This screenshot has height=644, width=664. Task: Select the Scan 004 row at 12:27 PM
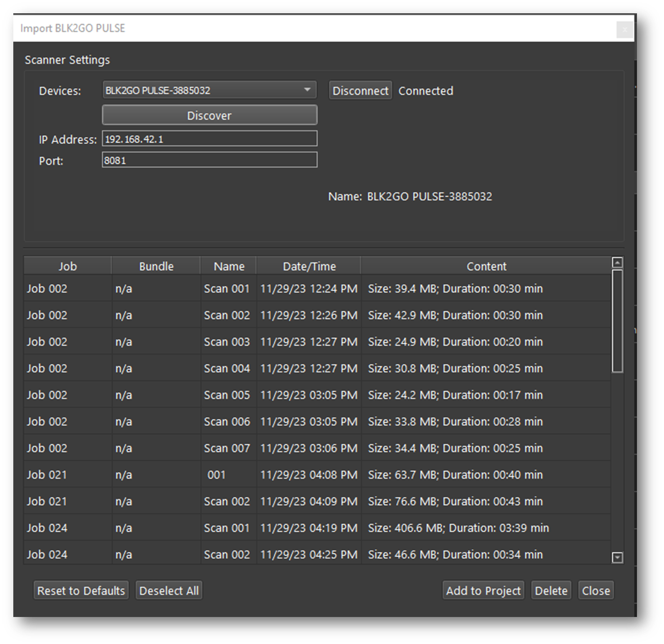click(x=227, y=368)
